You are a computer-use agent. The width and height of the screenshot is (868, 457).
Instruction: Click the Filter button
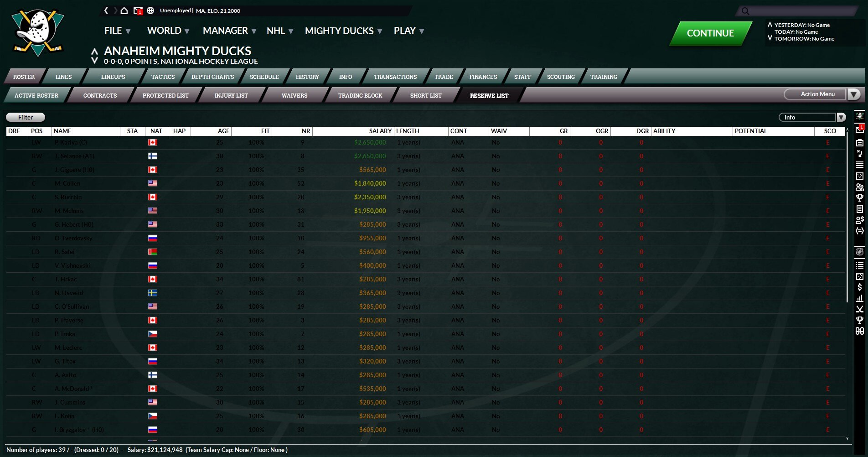[x=26, y=117]
